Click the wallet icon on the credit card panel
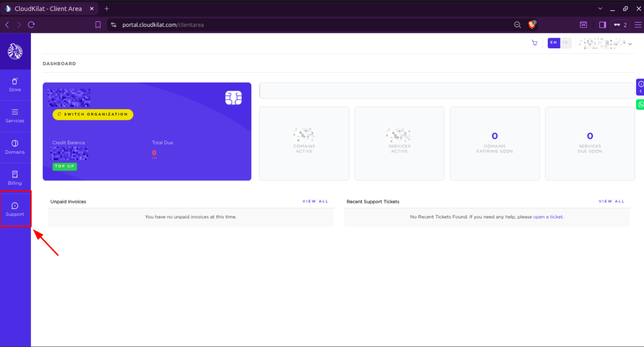Image resolution: width=644 pixels, height=347 pixels. pos(233,98)
